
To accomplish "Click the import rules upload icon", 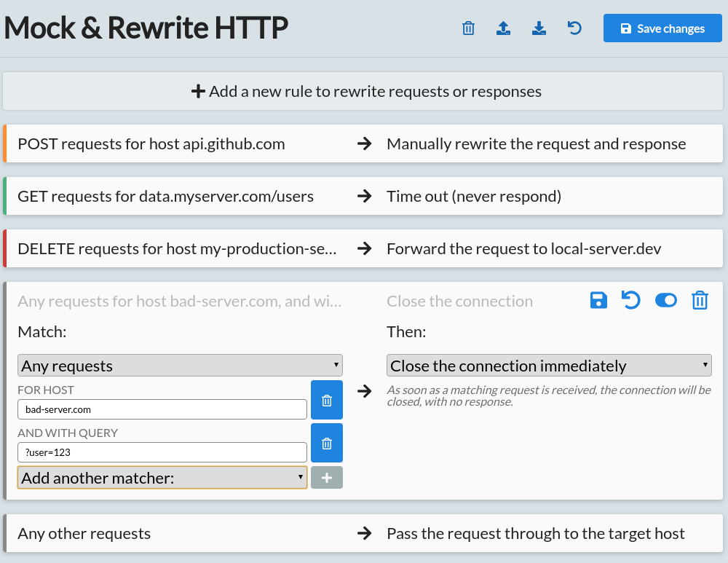I will (x=503, y=28).
